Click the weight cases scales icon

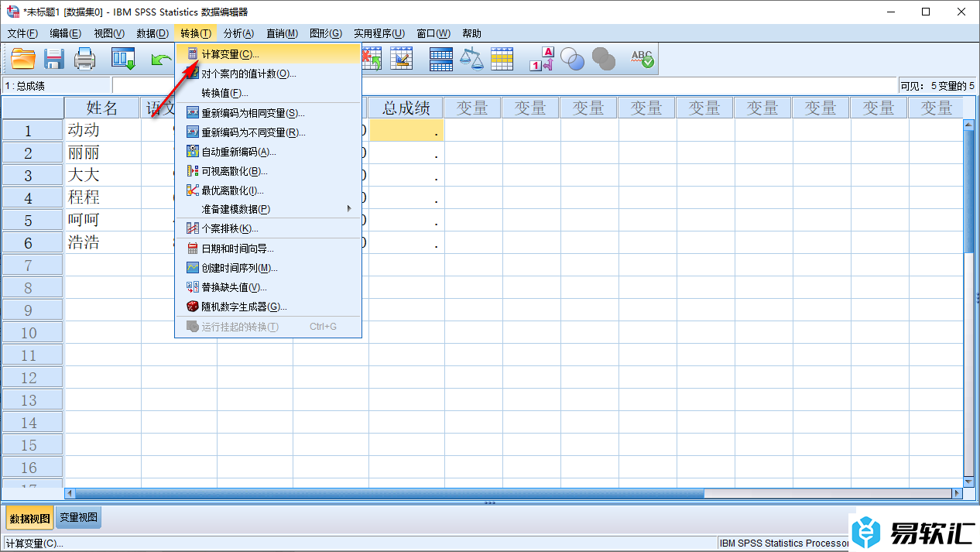[x=471, y=59]
